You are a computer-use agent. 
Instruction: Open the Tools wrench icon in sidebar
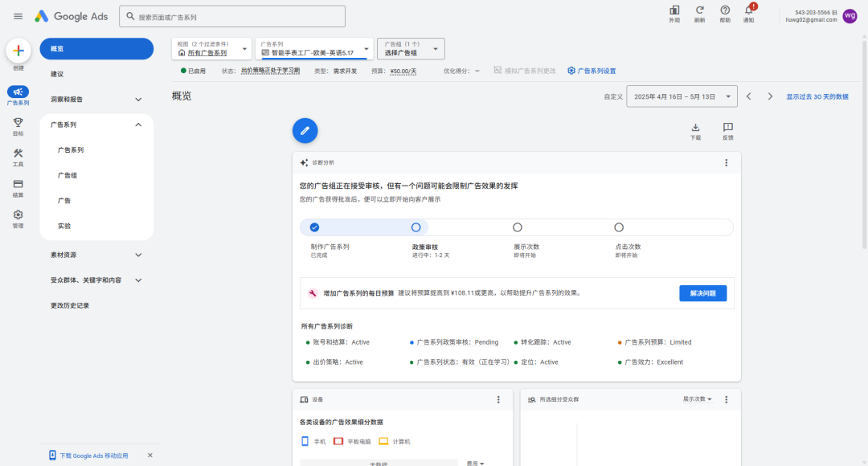[18, 153]
